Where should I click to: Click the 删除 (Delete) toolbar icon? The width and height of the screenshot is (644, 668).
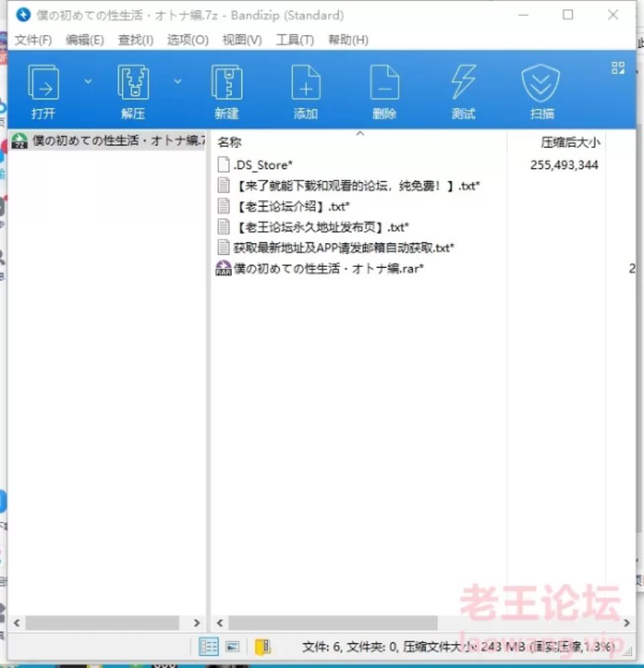pyautogui.click(x=384, y=82)
